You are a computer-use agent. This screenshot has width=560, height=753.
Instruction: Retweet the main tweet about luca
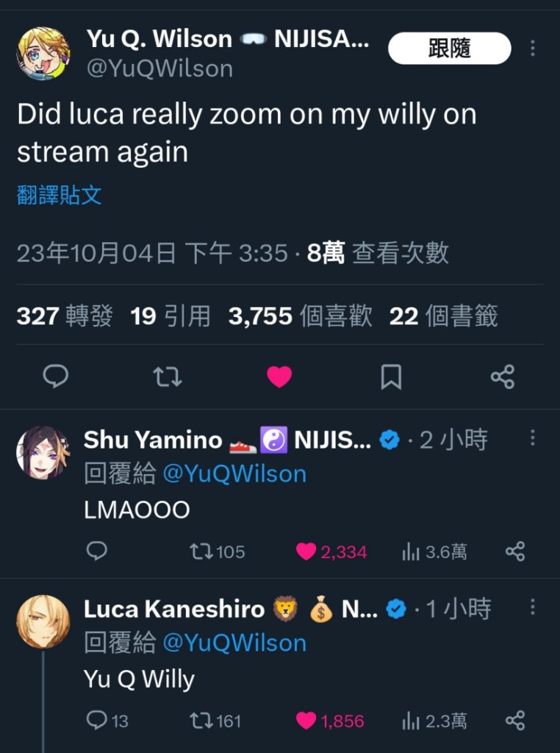[x=168, y=376]
